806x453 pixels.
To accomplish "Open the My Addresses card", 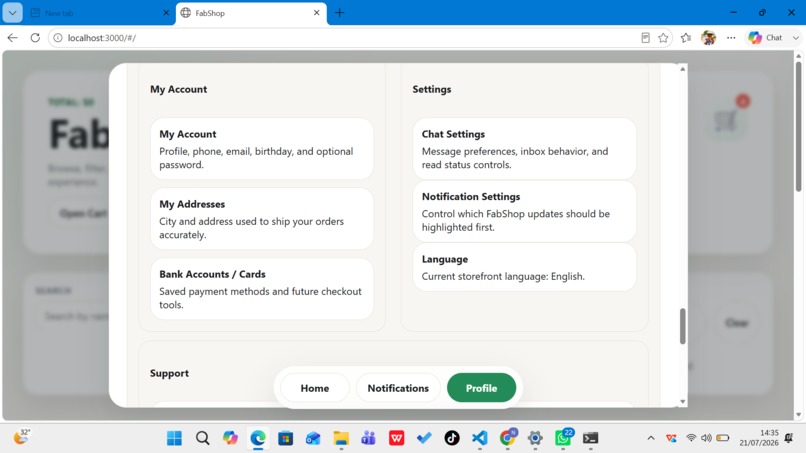I will [262, 219].
